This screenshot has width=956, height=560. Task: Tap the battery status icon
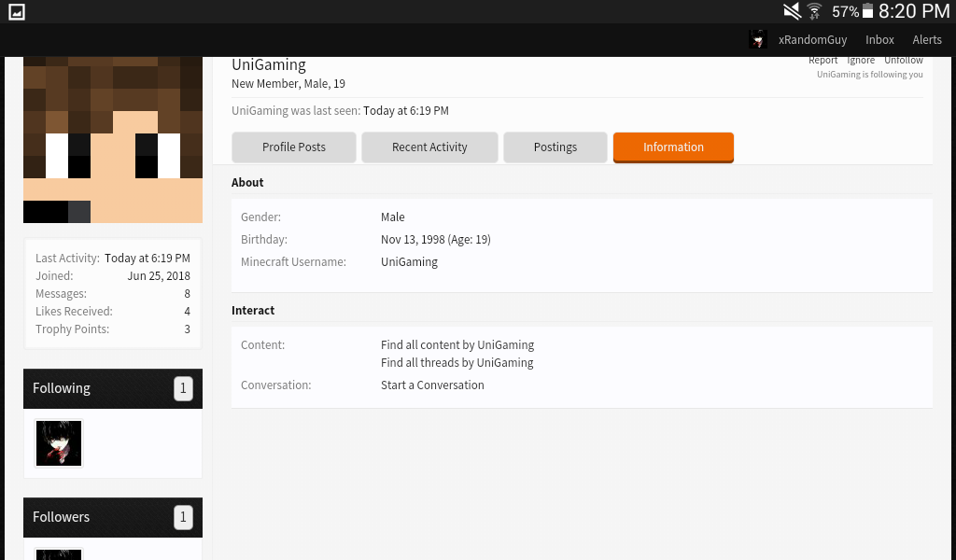(x=867, y=11)
